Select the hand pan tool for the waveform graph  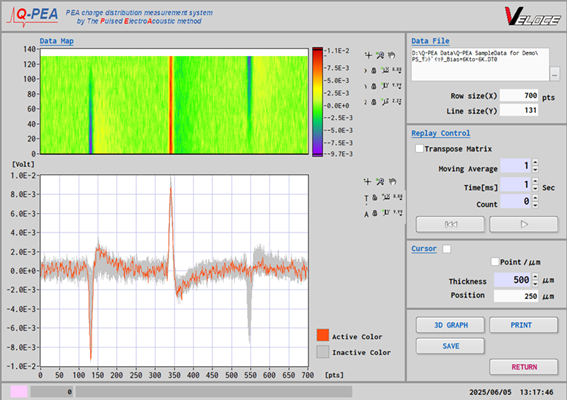[392, 182]
